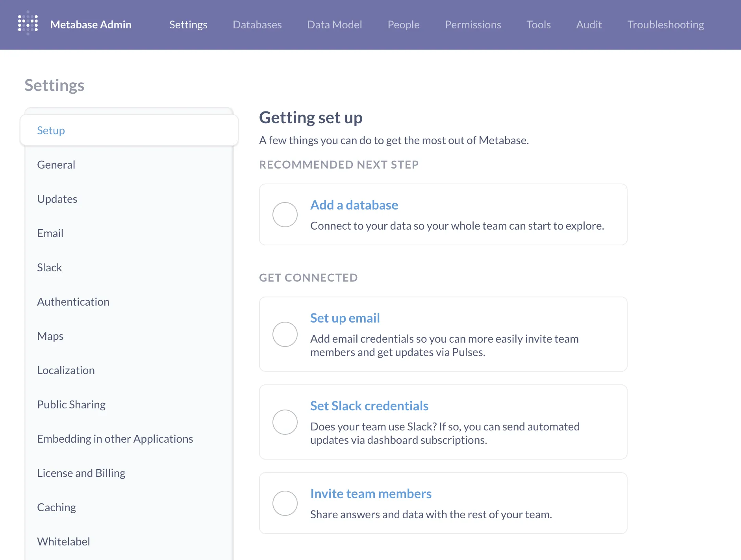Open the Databases admin section
The height and width of the screenshot is (560, 741).
(x=257, y=24)
